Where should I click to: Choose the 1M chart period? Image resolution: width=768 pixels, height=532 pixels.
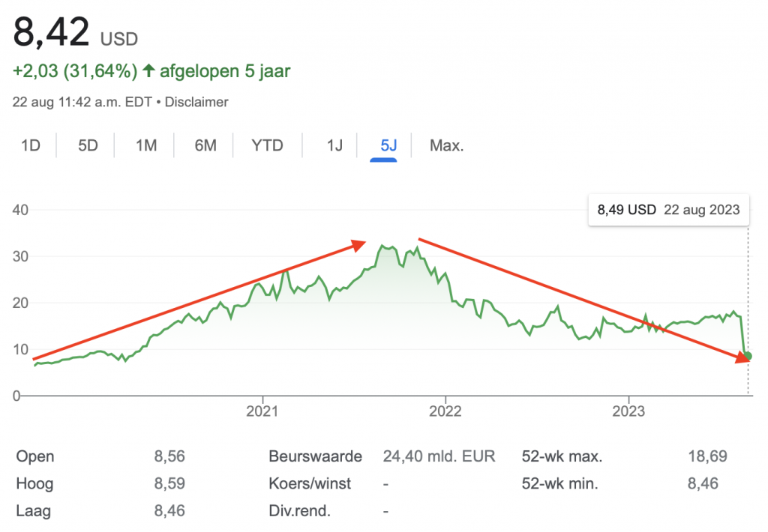point(145,145)
